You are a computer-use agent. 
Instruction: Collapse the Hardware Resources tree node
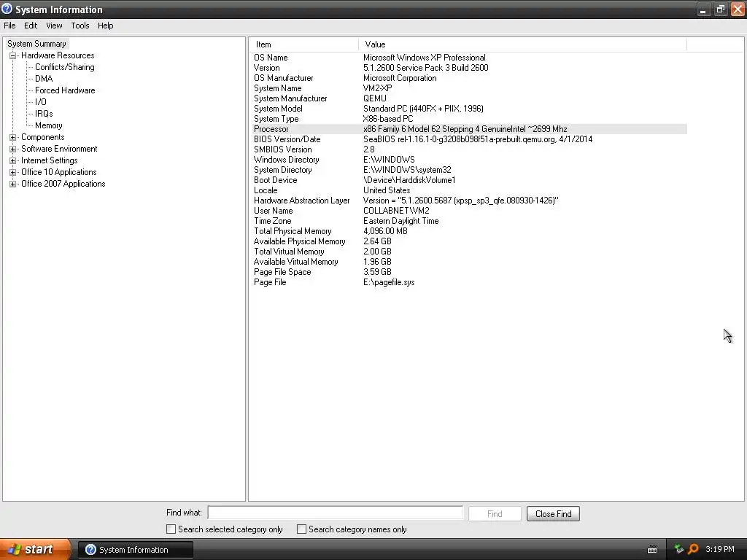tap(13, 55)
